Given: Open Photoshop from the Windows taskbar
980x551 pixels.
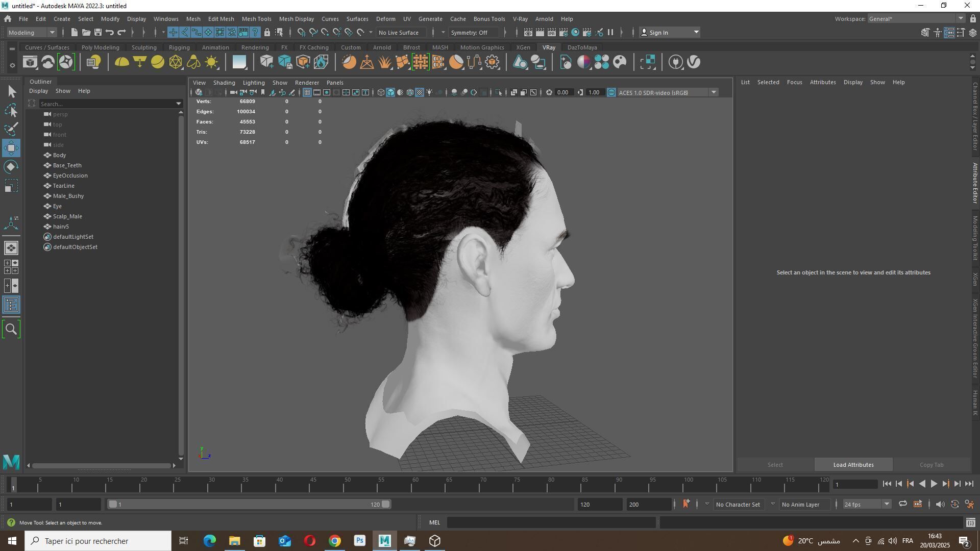Looking at the screenshot, I should [360, 541].
